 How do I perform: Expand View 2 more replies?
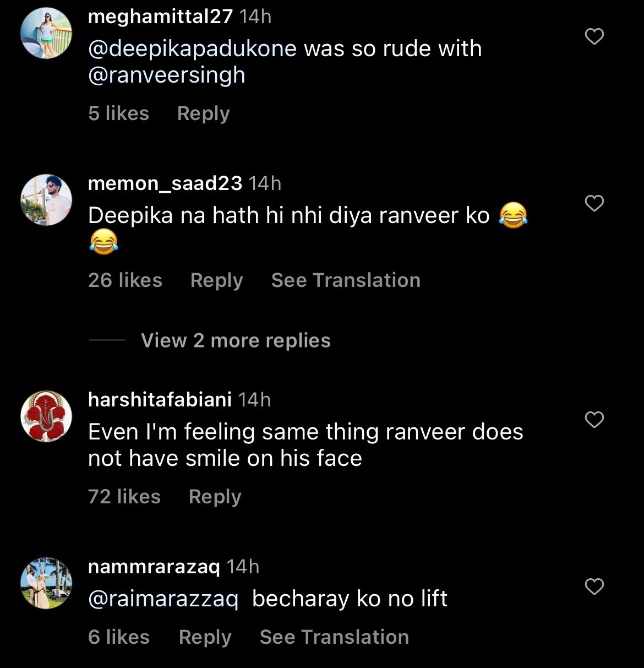click(236, 340)
